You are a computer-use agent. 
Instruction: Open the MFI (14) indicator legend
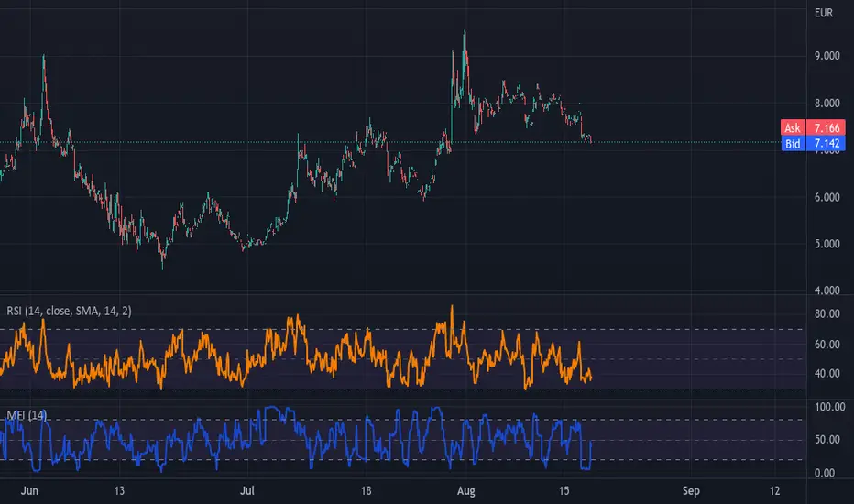[x=27, y=415]
